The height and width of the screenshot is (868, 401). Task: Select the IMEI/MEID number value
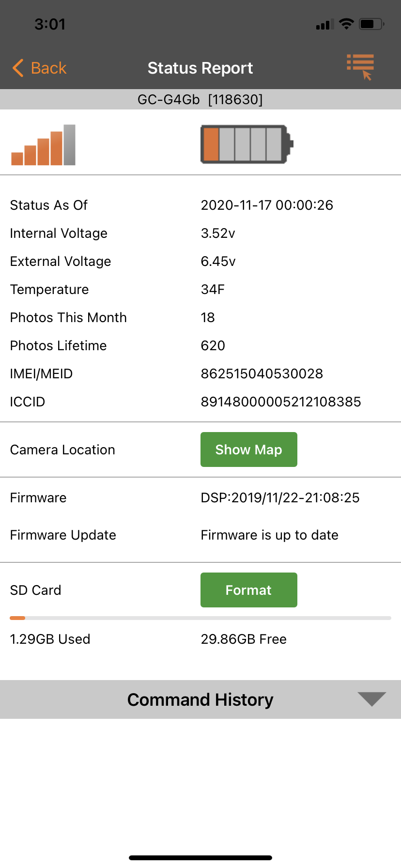pyautogui.click(x=262, y=373)
